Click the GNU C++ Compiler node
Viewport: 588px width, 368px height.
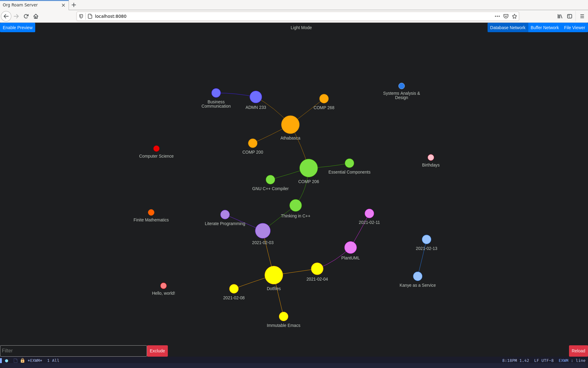(270, 180)
